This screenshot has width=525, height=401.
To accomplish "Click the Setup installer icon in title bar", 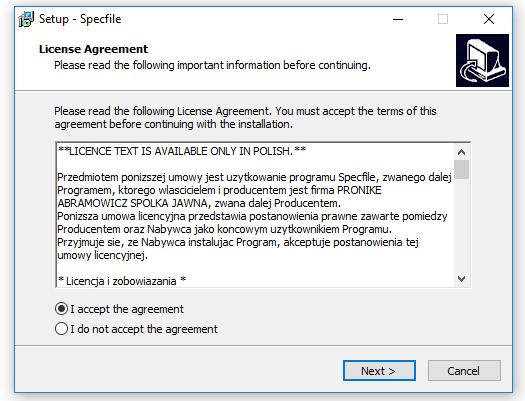I will point(26,19).
